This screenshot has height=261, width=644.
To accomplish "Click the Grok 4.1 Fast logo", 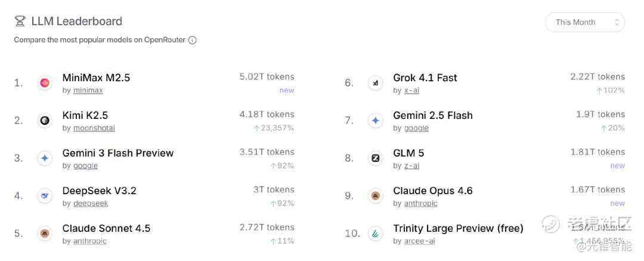I will click(376, 83).
